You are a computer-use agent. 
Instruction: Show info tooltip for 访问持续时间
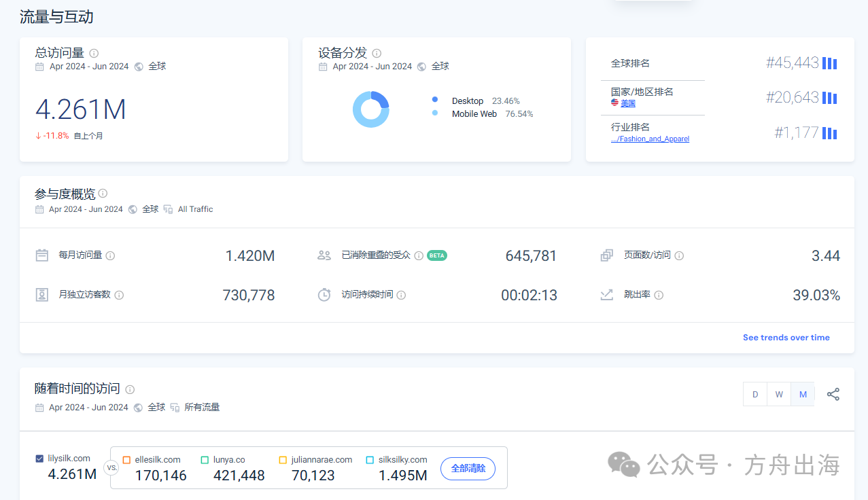401,295
